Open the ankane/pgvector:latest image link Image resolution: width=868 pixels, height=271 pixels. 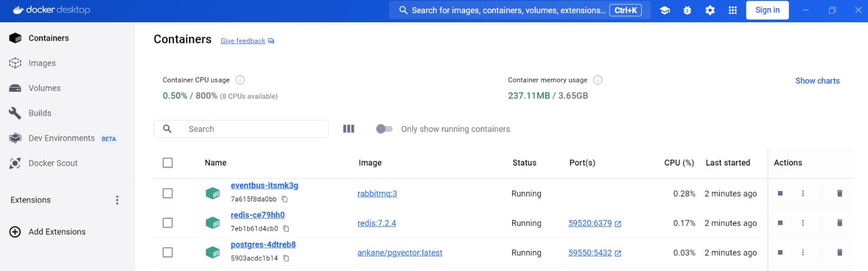coord(400,253)
